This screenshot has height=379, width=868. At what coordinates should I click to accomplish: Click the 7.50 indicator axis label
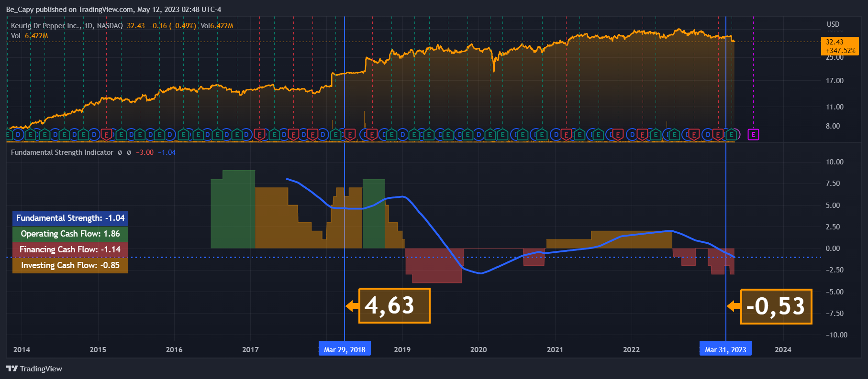(833, 184)
